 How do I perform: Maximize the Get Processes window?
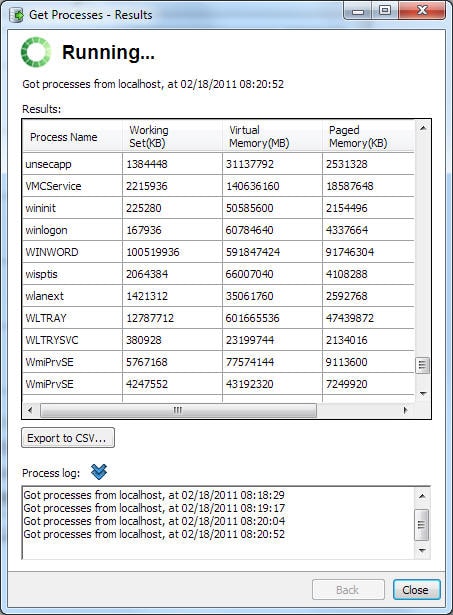[x=385, y=11]
